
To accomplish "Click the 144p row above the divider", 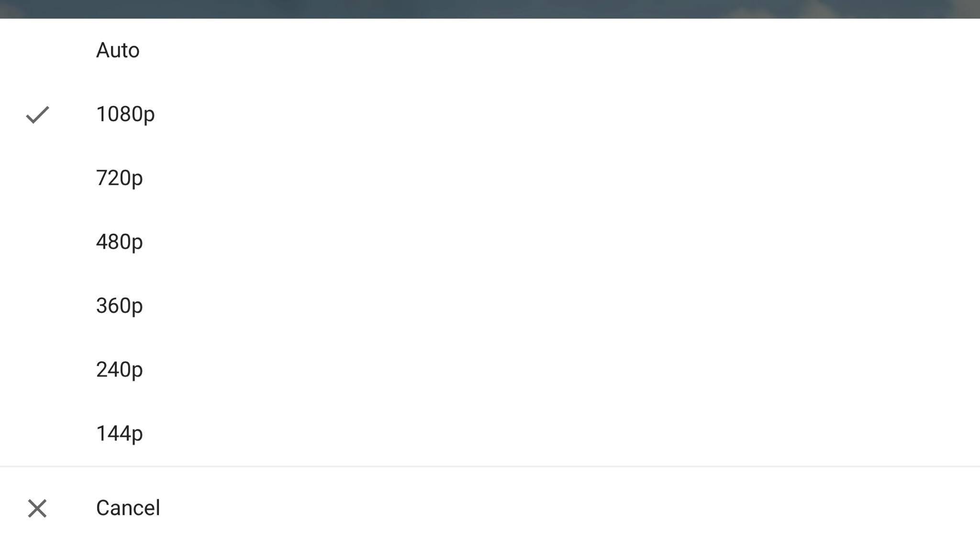I will coord(490,433).
